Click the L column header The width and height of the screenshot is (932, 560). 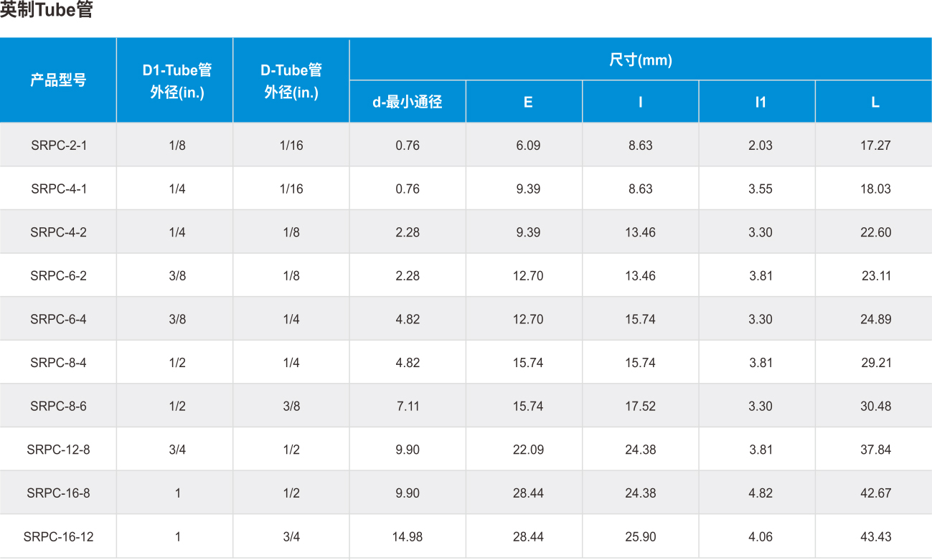pos(875,102)
